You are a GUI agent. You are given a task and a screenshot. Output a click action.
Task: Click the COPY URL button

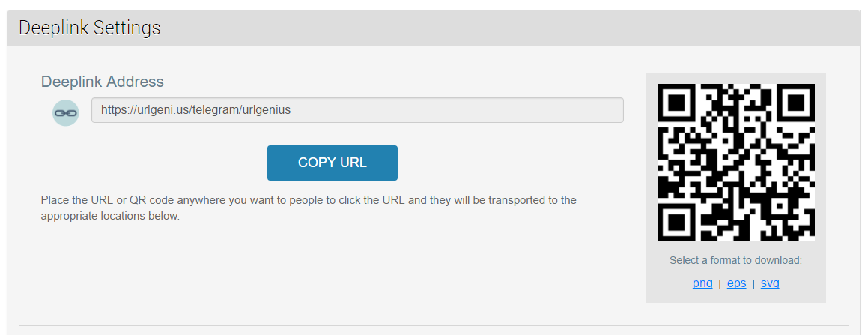(x=332, y=163)
